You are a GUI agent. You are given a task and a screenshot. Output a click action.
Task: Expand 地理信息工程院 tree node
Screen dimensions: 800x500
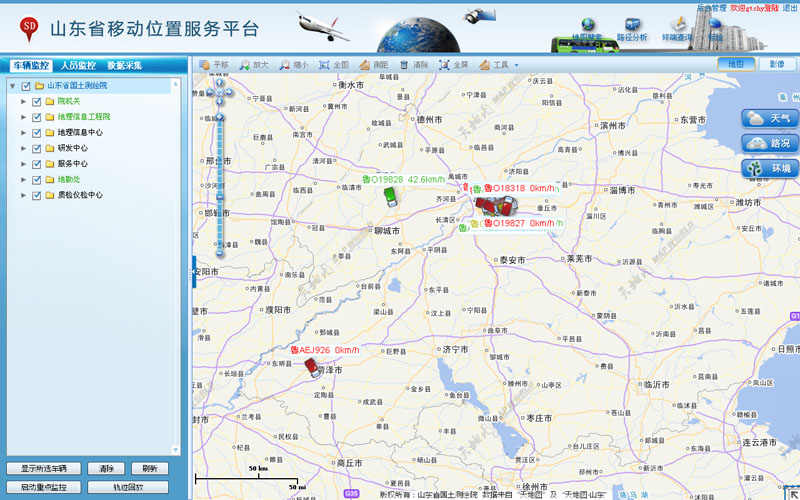coord(23,117)
